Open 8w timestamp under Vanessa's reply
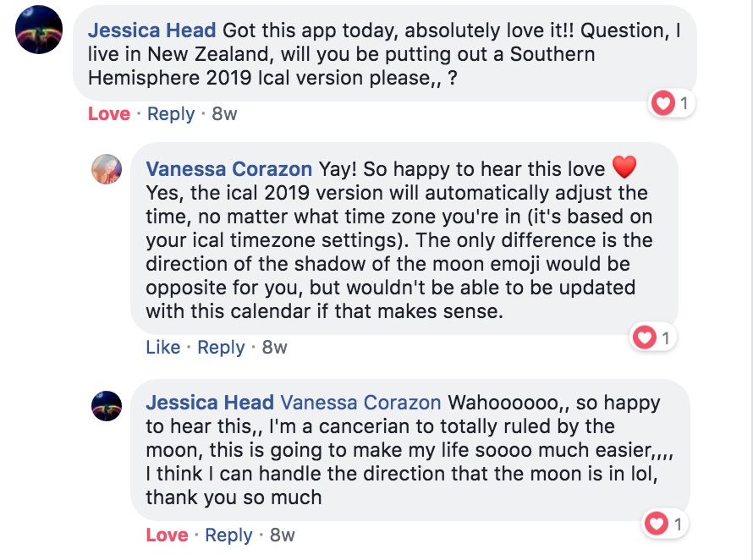Viewport: 753px width, 560px height. tap(275, 347)
